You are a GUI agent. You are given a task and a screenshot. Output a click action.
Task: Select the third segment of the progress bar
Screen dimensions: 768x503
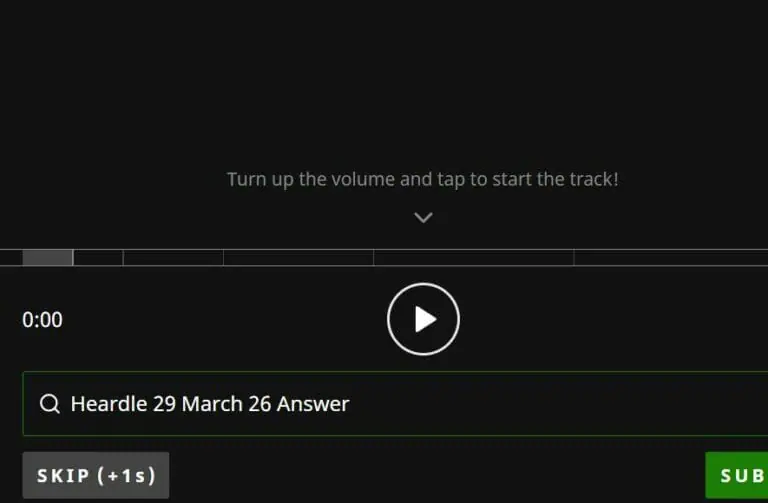pos(173,258)
